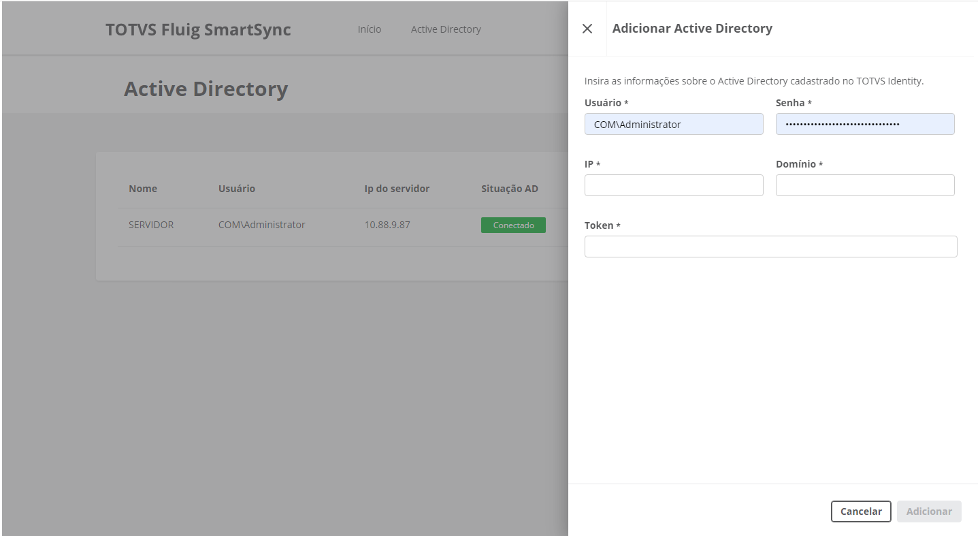The width and height of the screenshot is (980, 536).
Task: Click the Usuário input field
Action: pos(674,124)
